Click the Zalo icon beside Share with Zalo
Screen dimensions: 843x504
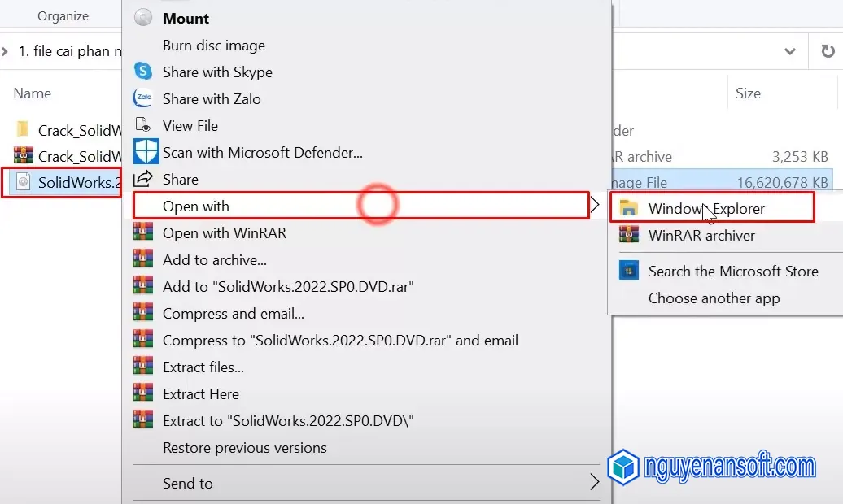click(x=143, y=98)
